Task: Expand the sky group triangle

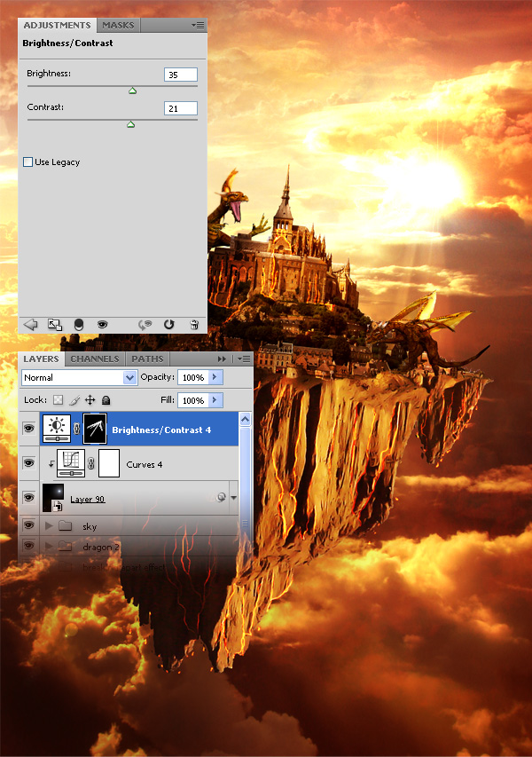Action: 48,525
